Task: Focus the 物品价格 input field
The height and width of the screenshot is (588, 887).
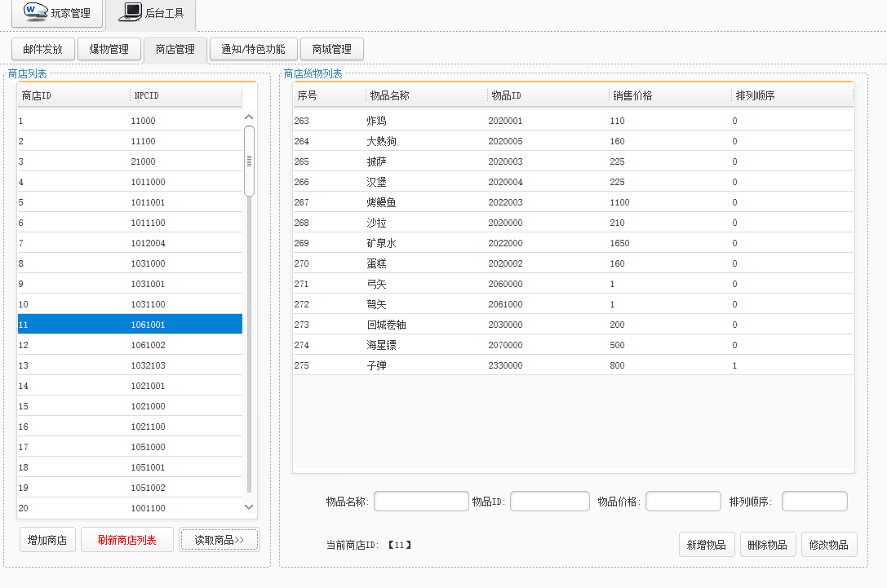Action: 683,501
